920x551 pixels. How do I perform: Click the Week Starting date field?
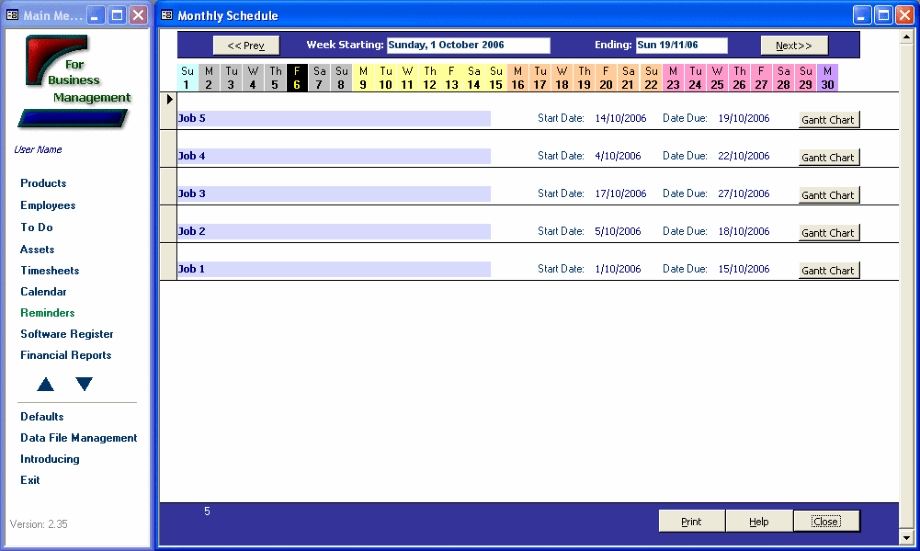(x=468, y=45)
